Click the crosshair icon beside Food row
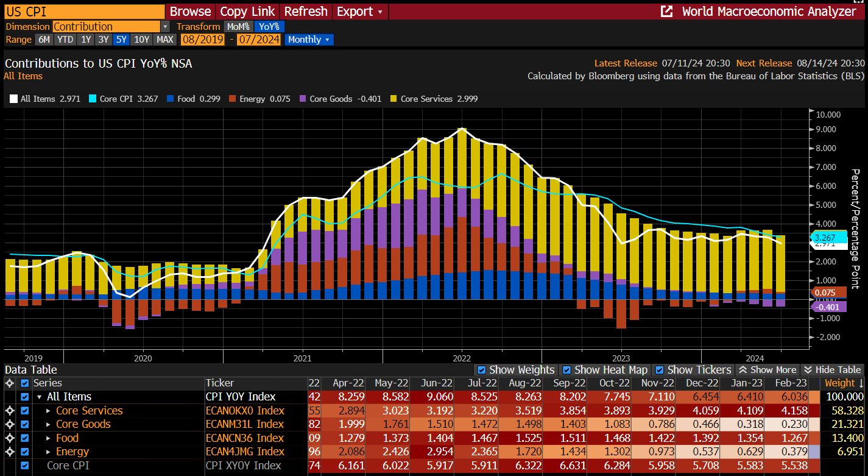The image size is (868, 476). coord(9,438)
